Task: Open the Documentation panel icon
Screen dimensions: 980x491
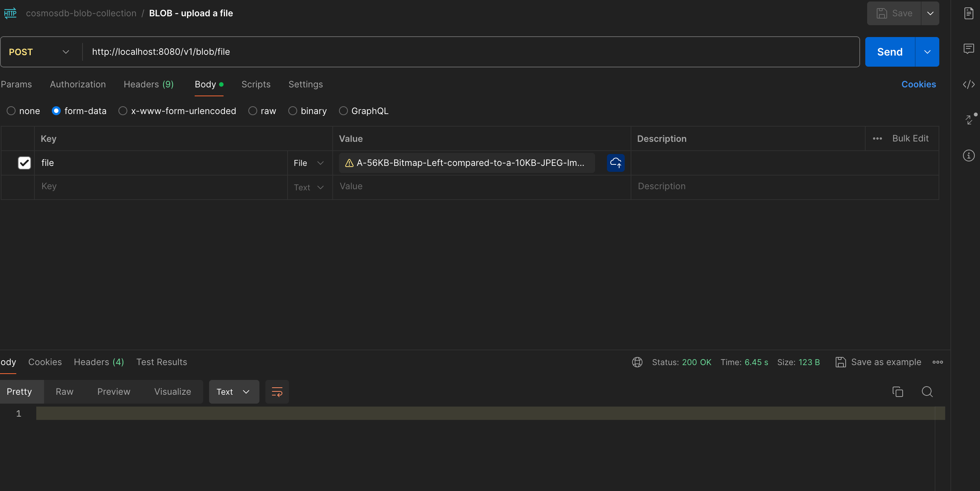Action: (x=968, y=13)
